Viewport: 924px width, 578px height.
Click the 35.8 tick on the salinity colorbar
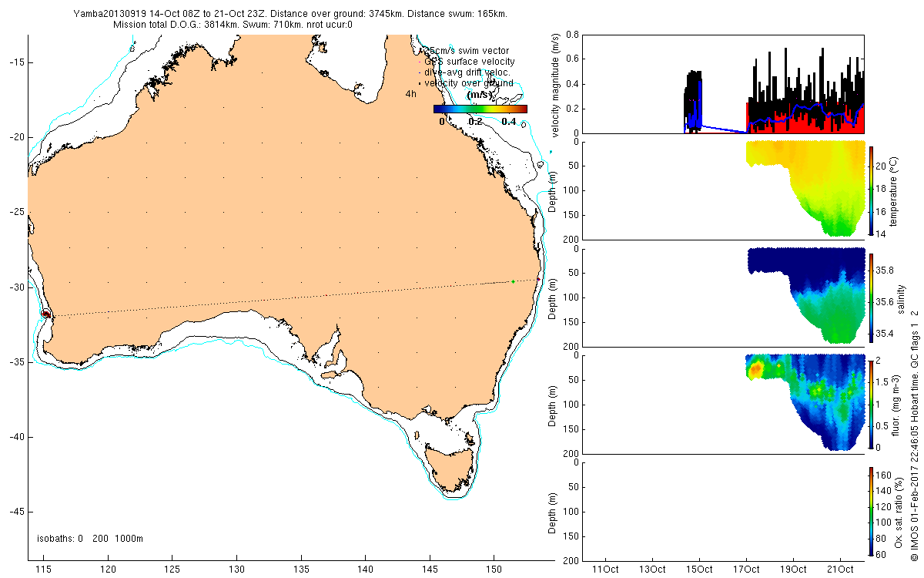(x=885, y=271)
